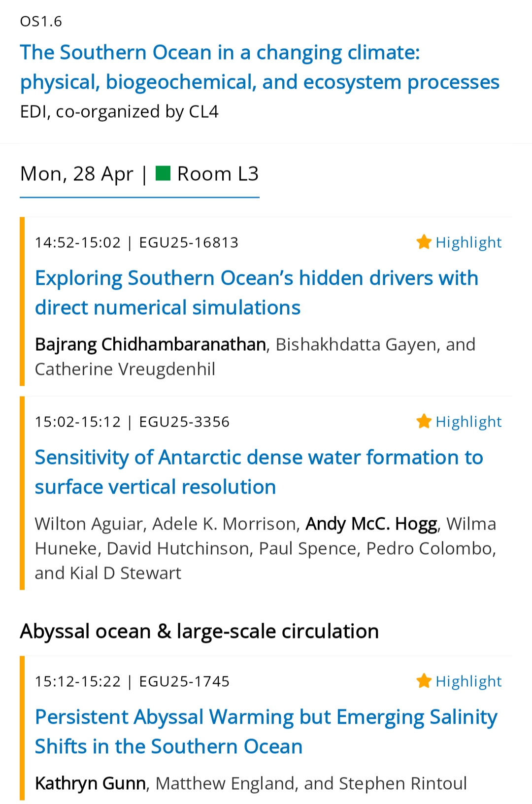
Task: Open 'Persistent Abyssal Warming' abstract link
Action: tap(266, 732)
